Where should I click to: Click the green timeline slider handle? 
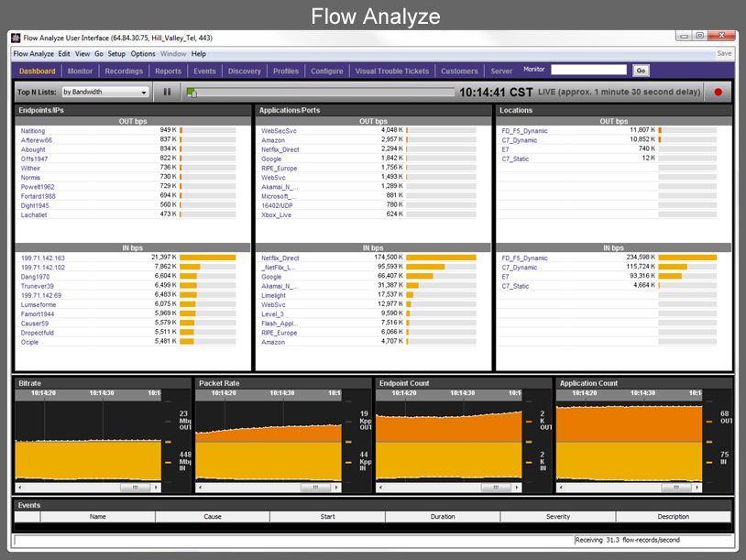191,92
